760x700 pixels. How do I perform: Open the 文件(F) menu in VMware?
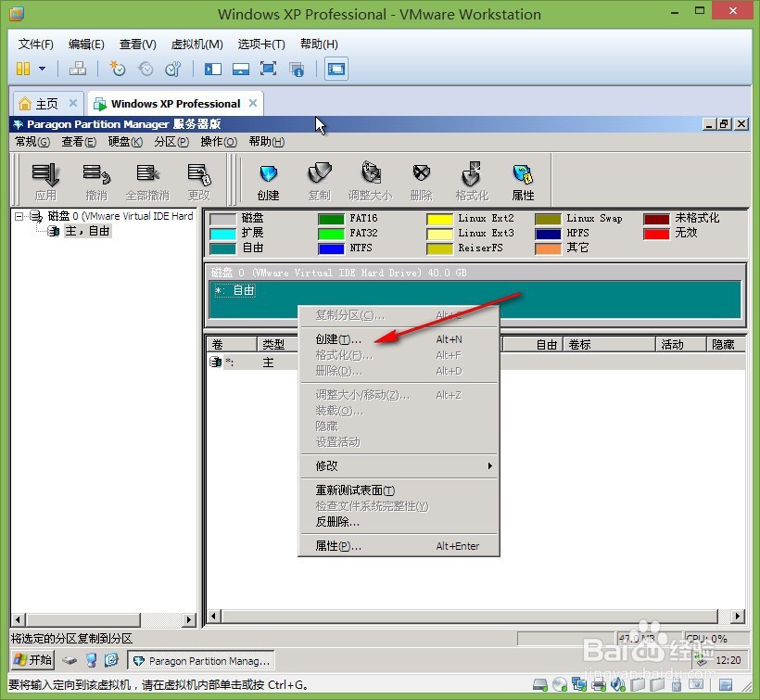point(35,45)
